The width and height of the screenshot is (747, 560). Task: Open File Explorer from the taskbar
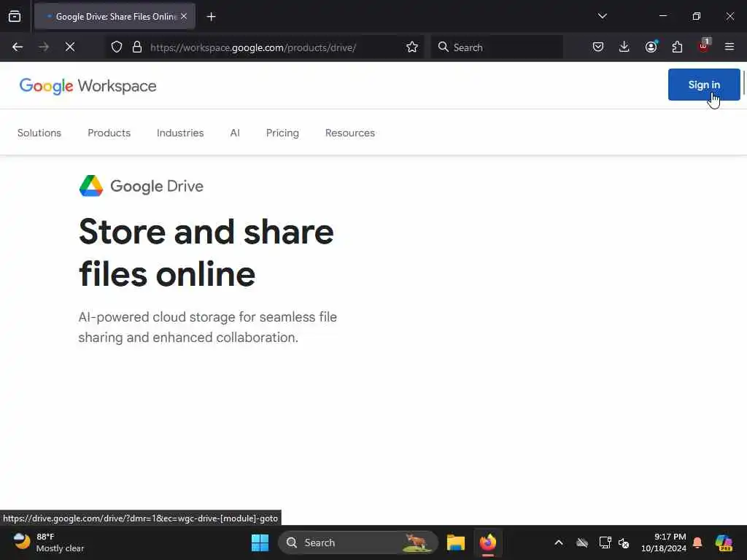coord(455,542)
